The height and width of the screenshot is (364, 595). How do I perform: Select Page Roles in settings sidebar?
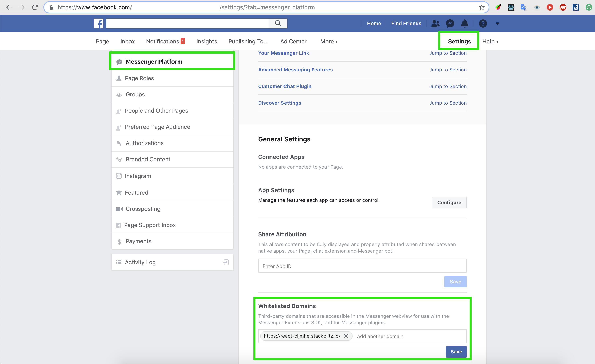point(139,78)
